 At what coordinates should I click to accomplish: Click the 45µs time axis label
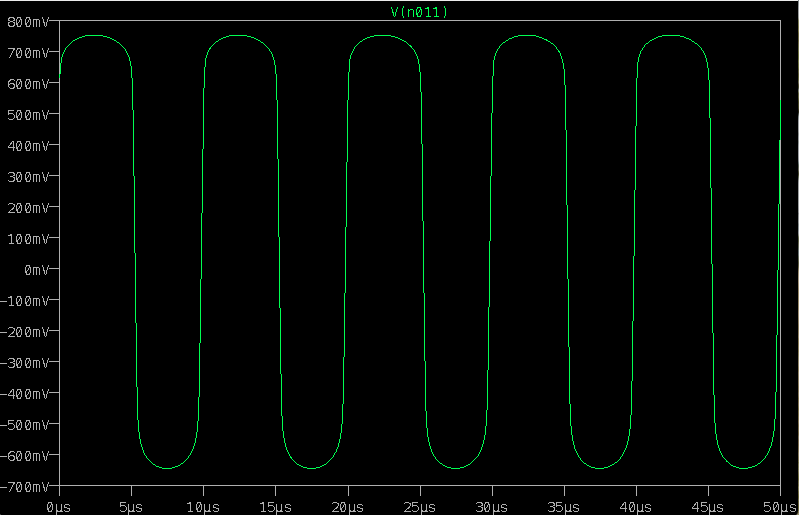coord(708,507)
